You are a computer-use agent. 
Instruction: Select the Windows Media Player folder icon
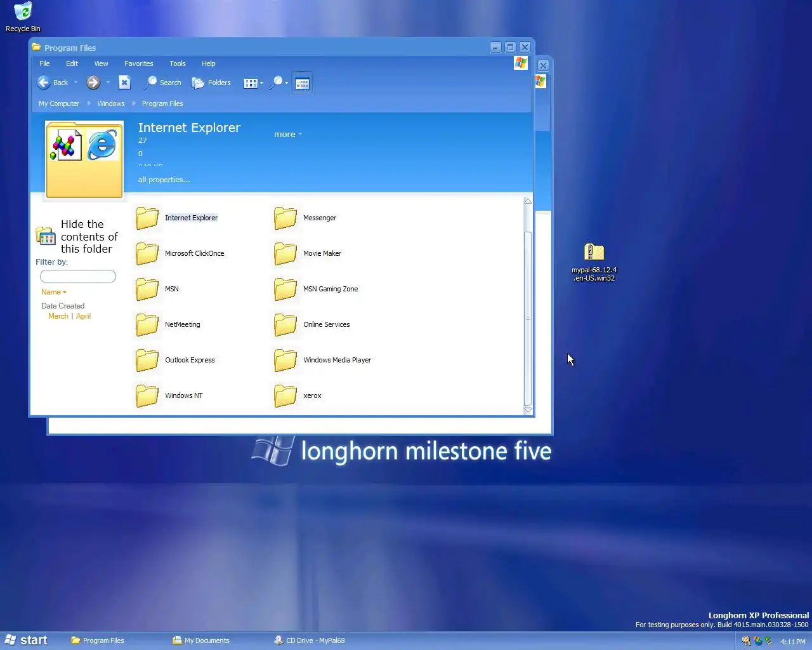(285, 360)
